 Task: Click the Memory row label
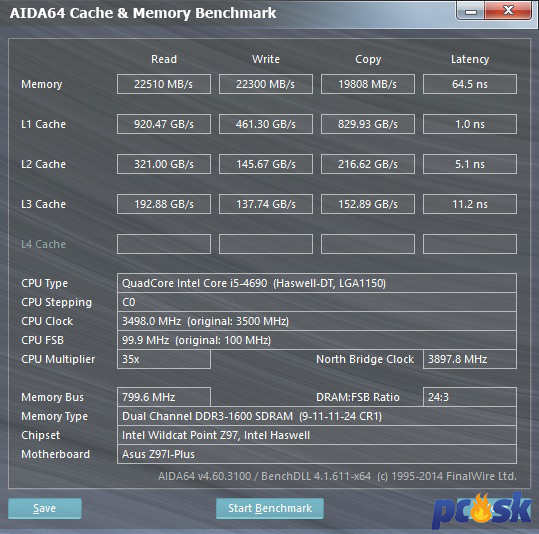point(42,84)
